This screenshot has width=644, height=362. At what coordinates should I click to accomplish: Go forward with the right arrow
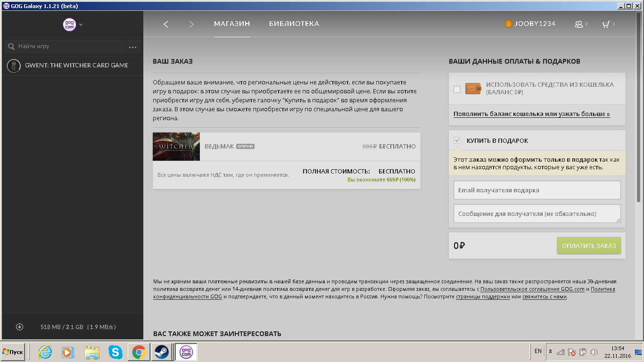coord(191,24)
